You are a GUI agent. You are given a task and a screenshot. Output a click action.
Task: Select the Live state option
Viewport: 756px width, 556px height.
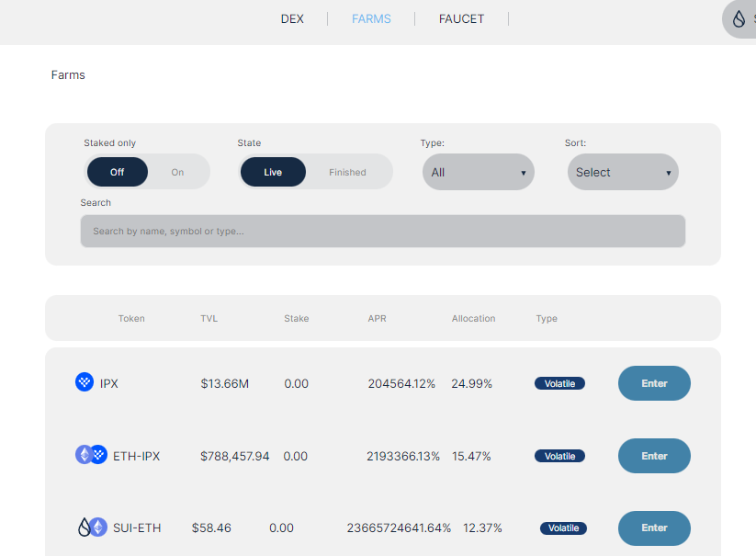coord(273,172)
